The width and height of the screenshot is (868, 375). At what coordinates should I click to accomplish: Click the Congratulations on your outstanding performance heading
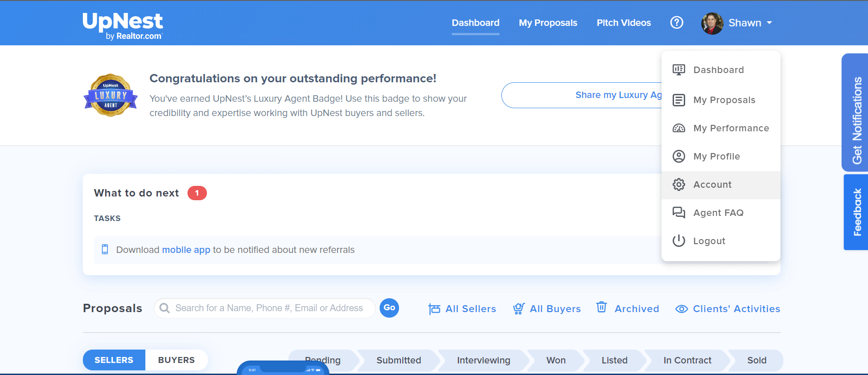pos(293,79)
